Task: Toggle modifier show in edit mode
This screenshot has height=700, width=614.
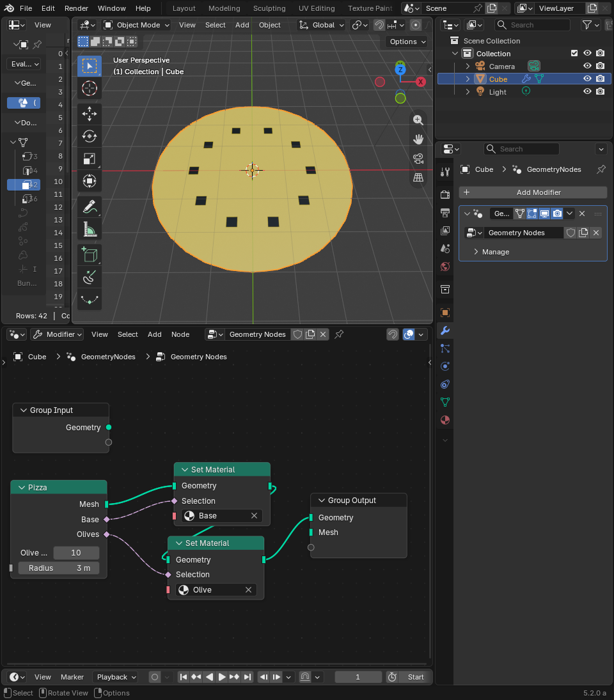Action: [532, 214]
